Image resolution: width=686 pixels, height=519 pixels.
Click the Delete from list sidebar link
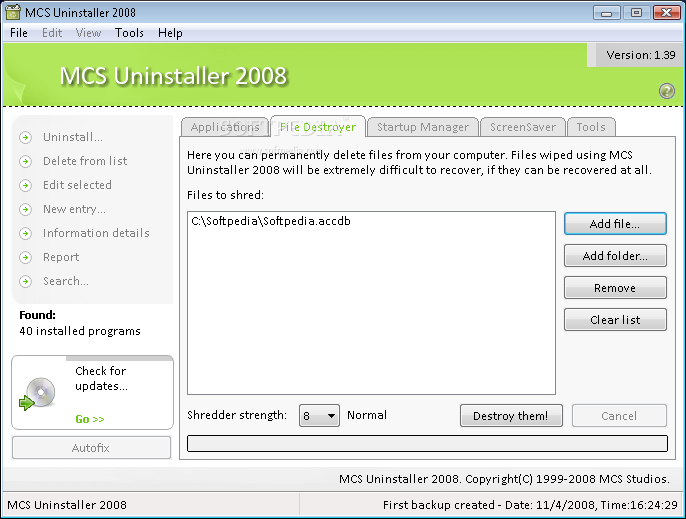(85, 161)
